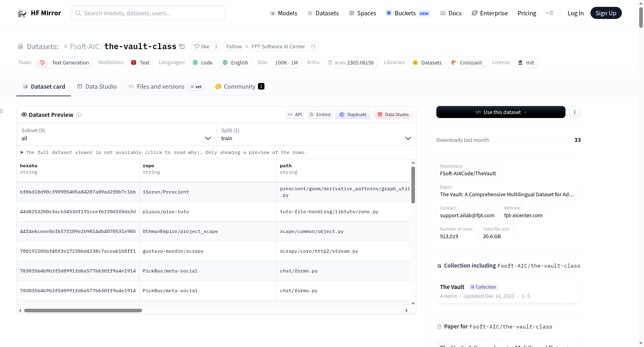Visit the fpt-aicenter.com website link
This screenshot has height=347, width=644.
(523, 212)
